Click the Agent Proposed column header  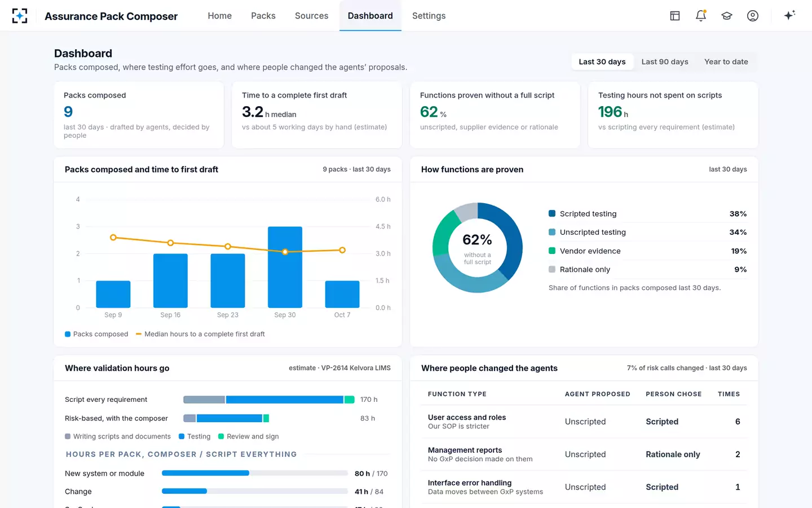(x=598, y=394)
